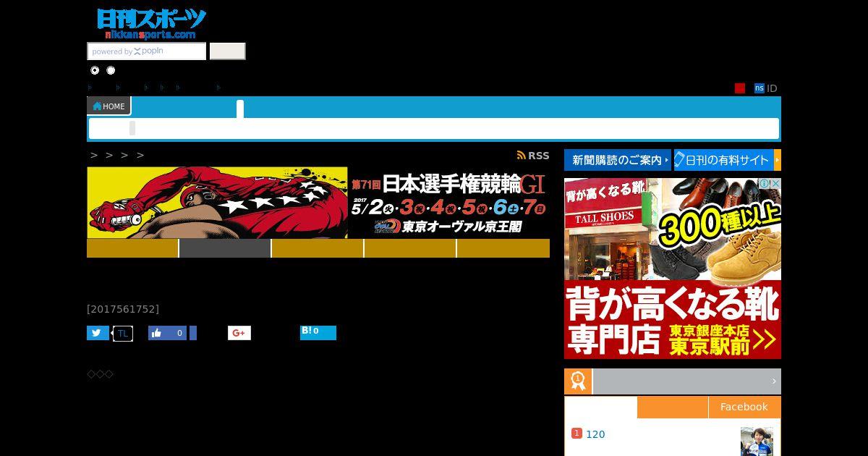Click the fifth gold tab under the keirin banner
Image resolution: width=868 pixels, height=456 pixels.
(x=503, y=248)
